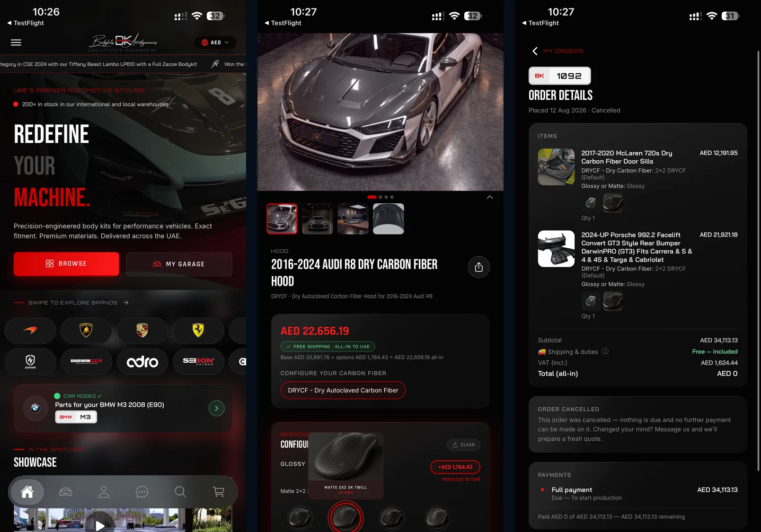Pick the selected matte twill swatch
The height and width of the screenshot is (532, 761).
point(345,517)
